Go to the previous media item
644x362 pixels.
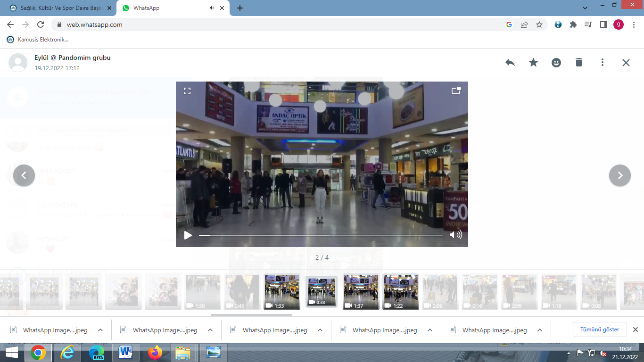[24, 175]
